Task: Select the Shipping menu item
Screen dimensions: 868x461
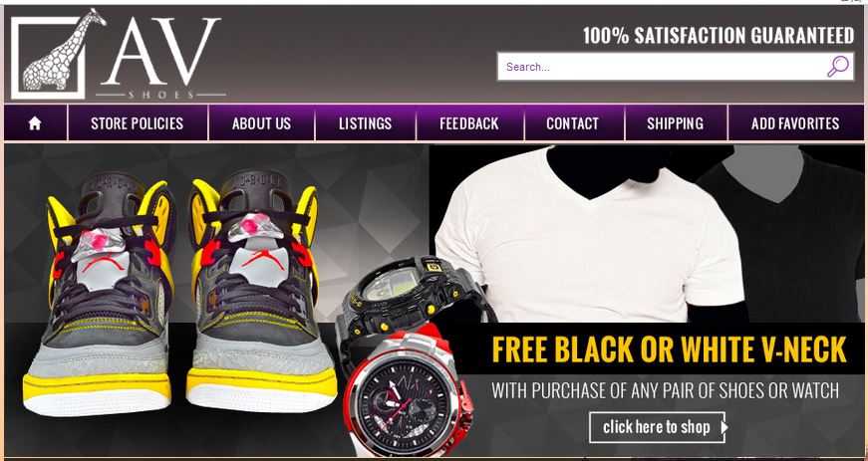Action: coord(676,122)
